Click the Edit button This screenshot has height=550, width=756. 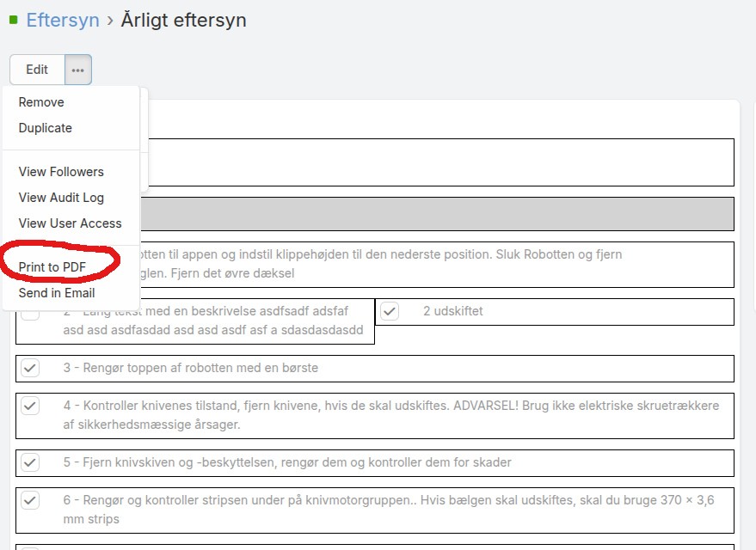tap(37, 70)
